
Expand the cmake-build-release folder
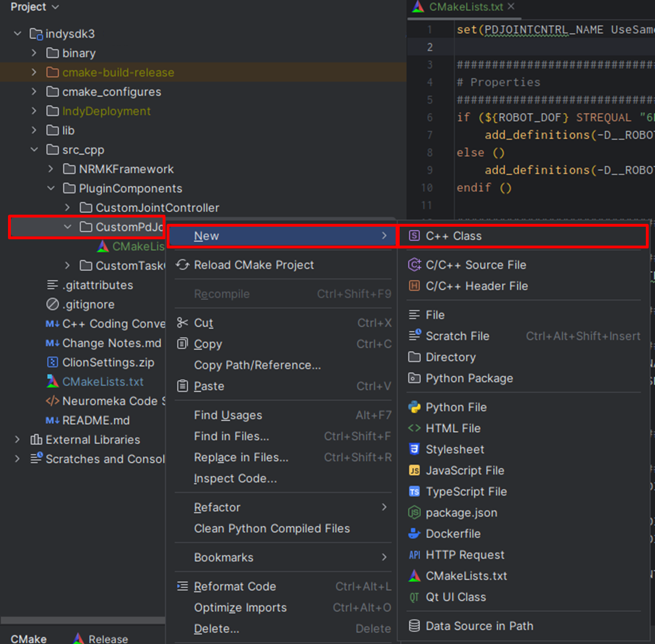point(34,72)
